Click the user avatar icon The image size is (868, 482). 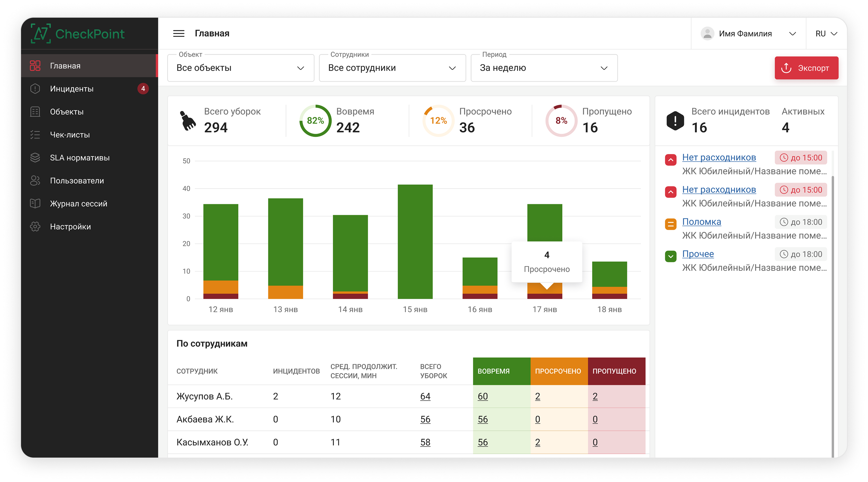[707, 33]
